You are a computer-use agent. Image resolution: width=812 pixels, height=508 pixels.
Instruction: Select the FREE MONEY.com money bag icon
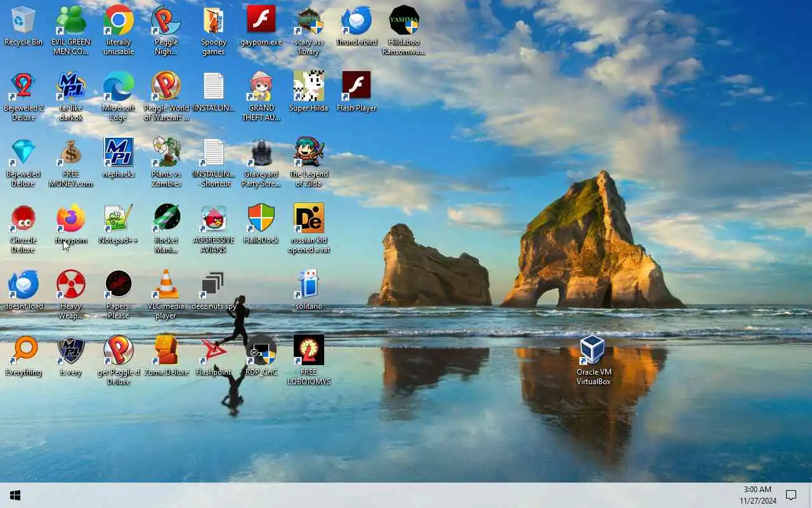(71, 152)
